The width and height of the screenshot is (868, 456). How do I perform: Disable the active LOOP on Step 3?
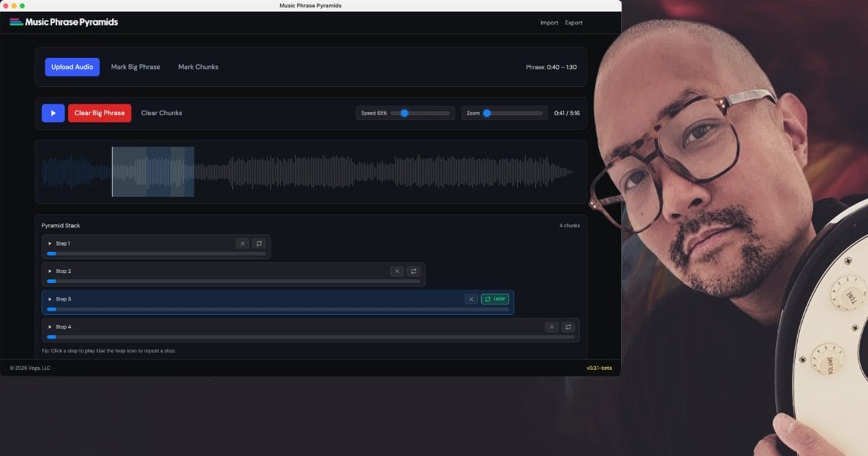[x=495, y=299]
